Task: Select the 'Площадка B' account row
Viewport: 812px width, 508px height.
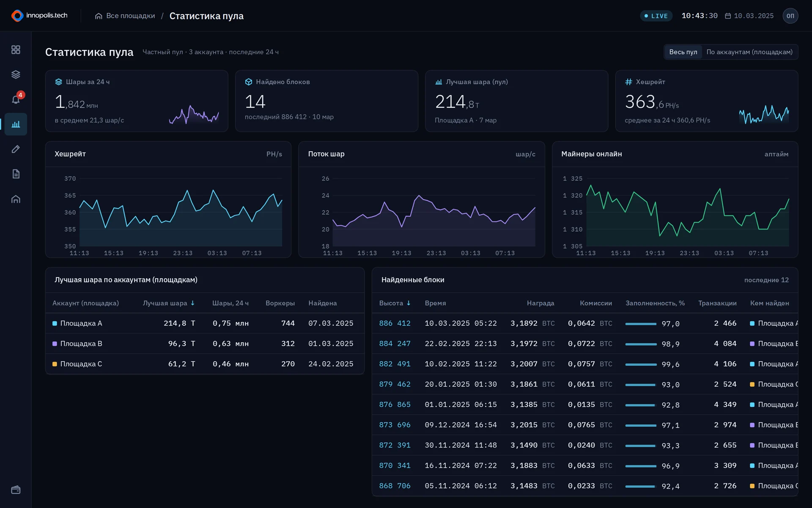Action: pyautogui.click(x=205, y=343)
